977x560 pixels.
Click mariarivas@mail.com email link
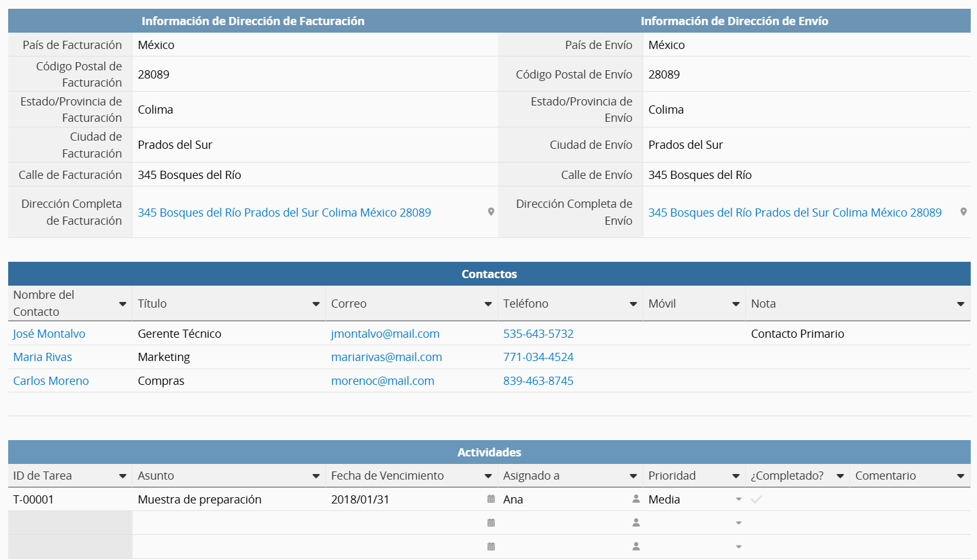coord(386,357)
